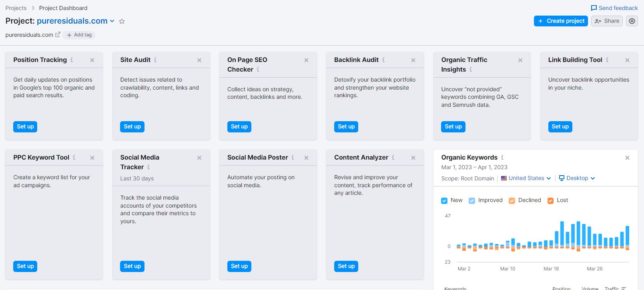Set up Content Analyzer
644x290 pixels.
click(x=346, y=266)
